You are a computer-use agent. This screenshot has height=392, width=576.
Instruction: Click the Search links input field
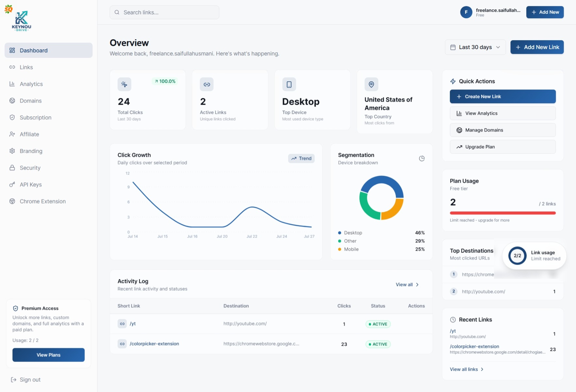coord(164,12)
